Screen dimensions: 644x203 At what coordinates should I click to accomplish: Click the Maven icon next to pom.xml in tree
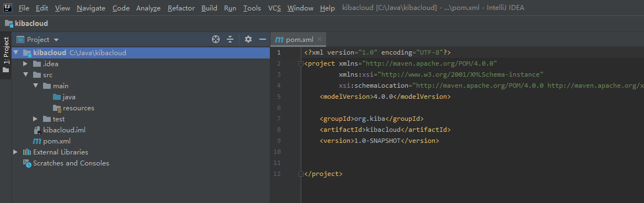37,141
